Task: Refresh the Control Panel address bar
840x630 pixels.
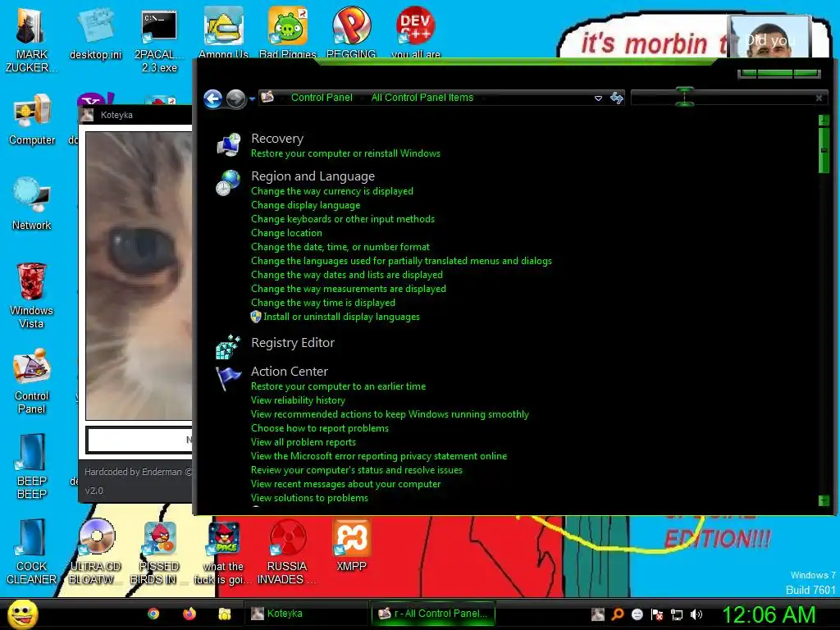Action: point(617,98)
